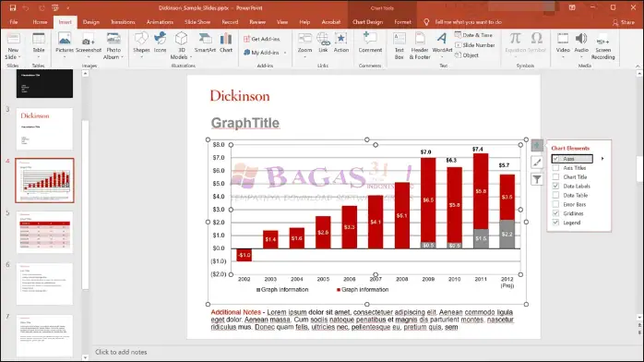Open Header & Footer dialog
The height and width of the screenshot is (362, 644).
click(x=420, y=46)
